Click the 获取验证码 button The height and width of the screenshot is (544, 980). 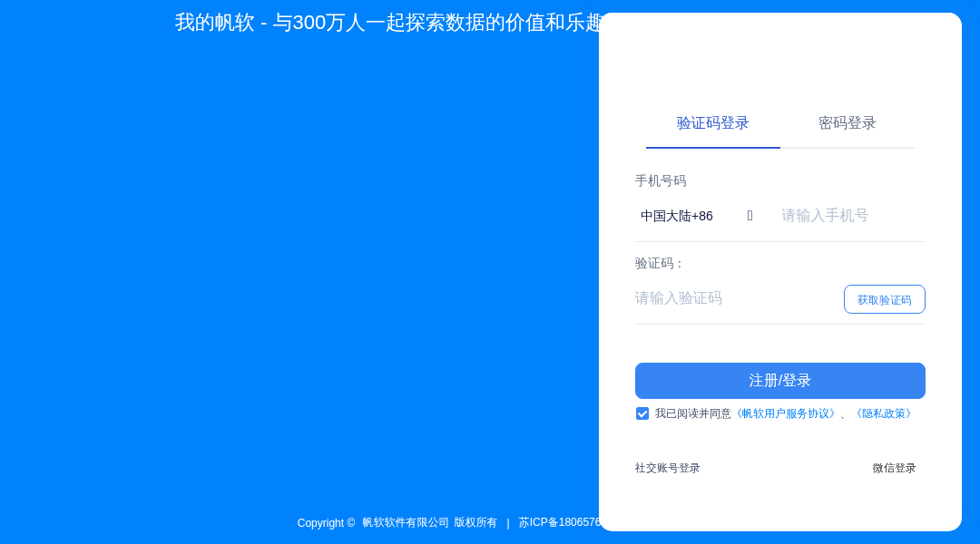[x=884, y=298]
